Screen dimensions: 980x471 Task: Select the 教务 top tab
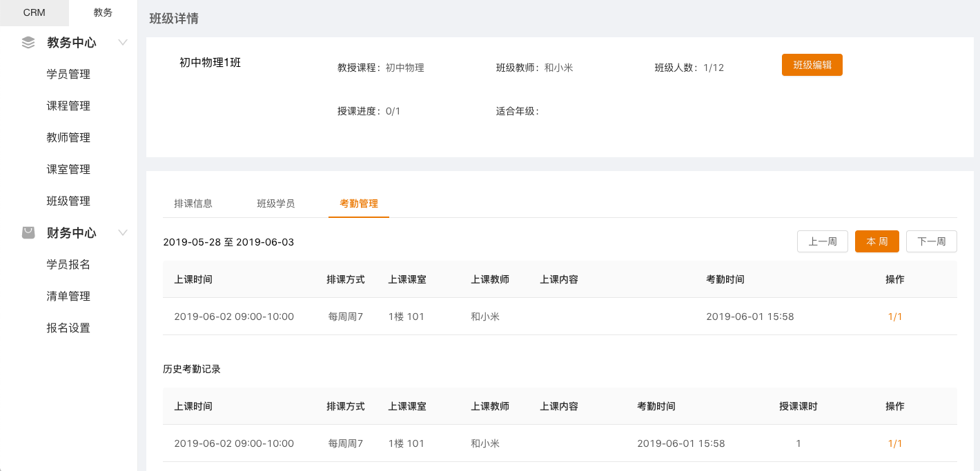103,12
